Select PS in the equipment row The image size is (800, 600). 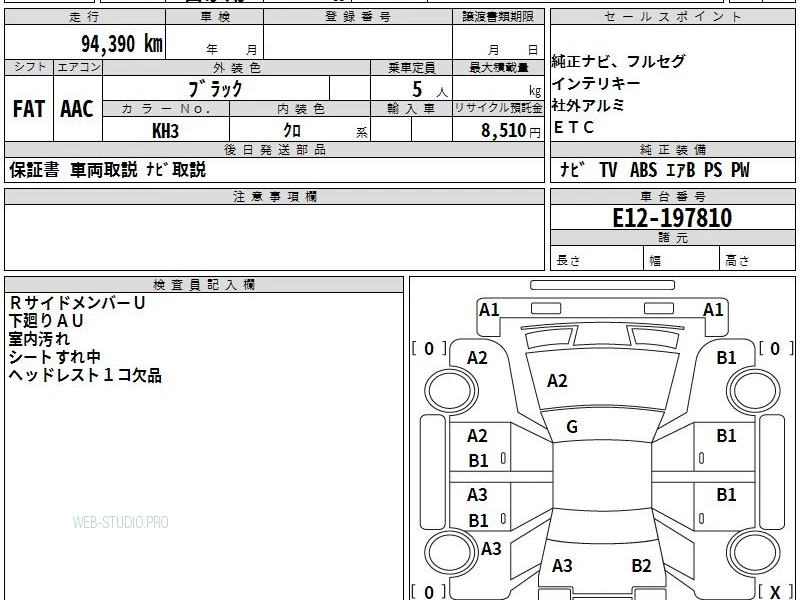713,169
